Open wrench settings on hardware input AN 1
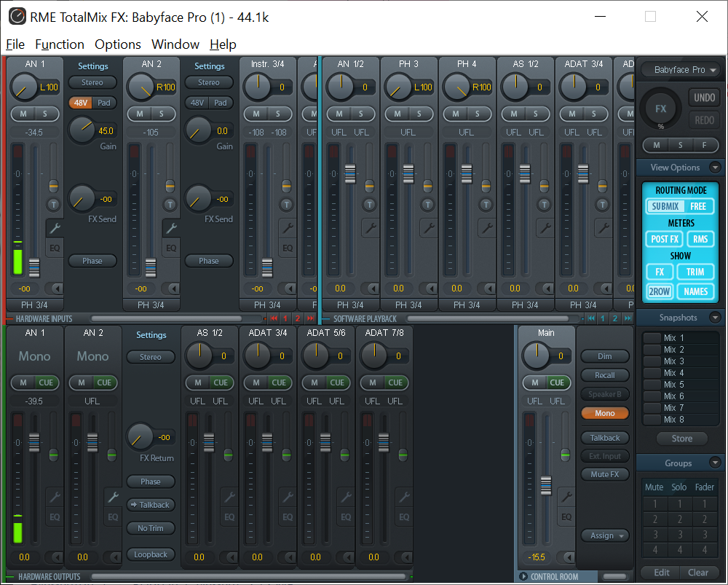728x585 pixels. 55,228
